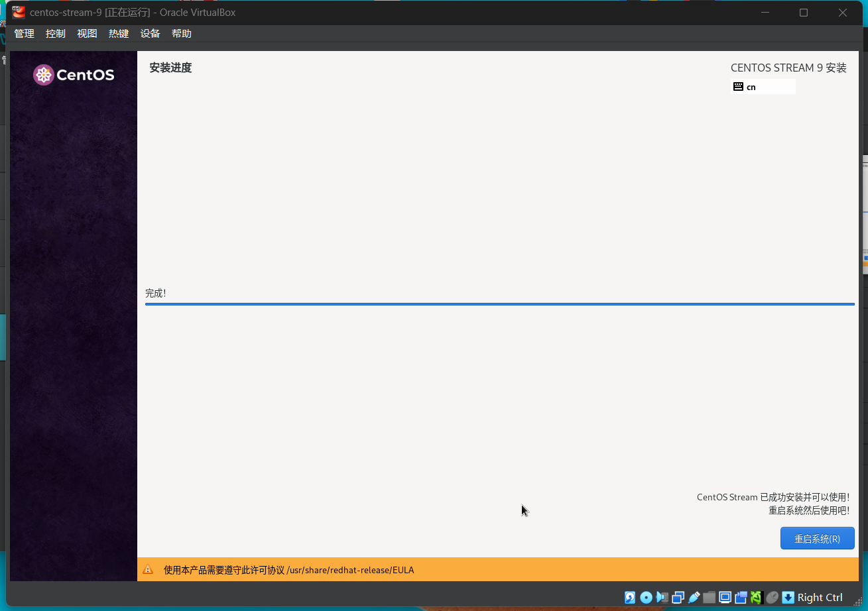This screenshot has width=868, height=611.
Task: Click the CENTOS STREAM 9 安装 title
Action: pyautogui.click(x=788, y=68)
